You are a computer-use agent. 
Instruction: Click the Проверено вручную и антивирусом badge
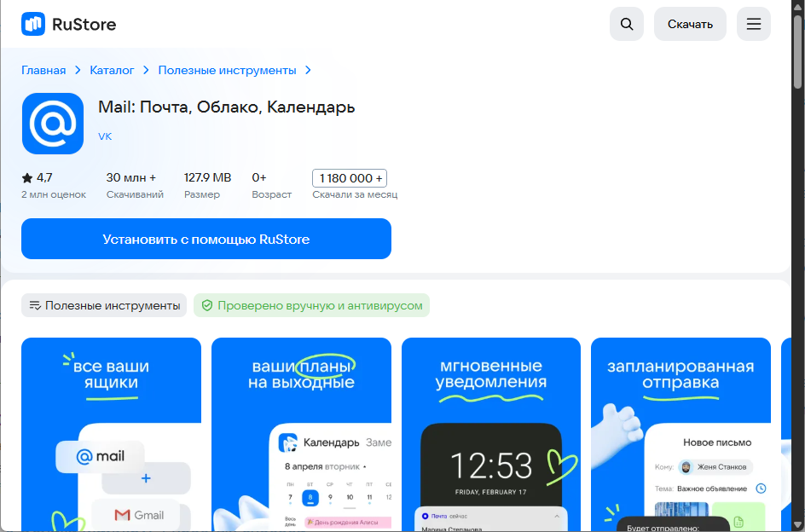(311, 305)
